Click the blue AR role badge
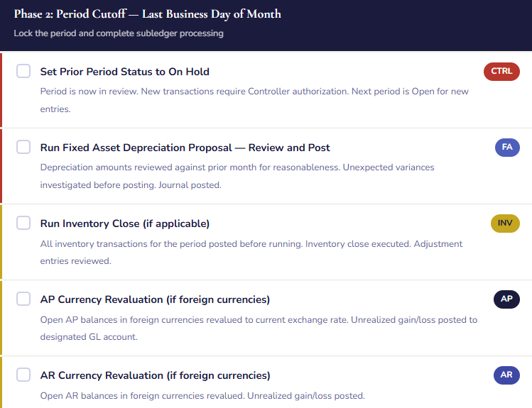This screenshot has width=532, height=408. (x=506, y=375)
